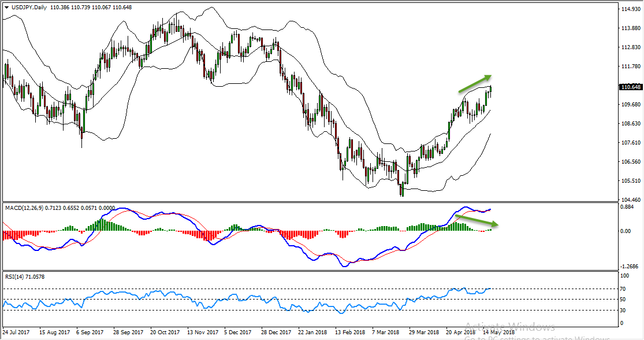Click the 113.880 price scale label

click(632, 28)
